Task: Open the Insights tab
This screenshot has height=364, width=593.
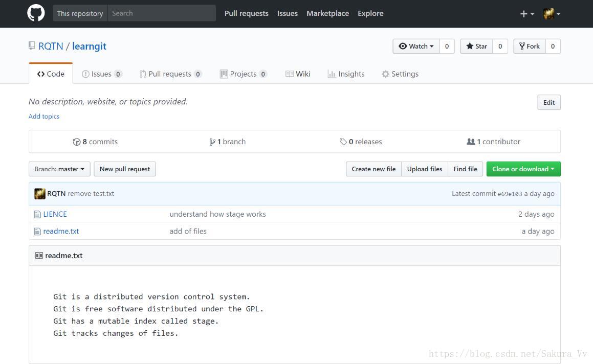Action: coord(346,74)
